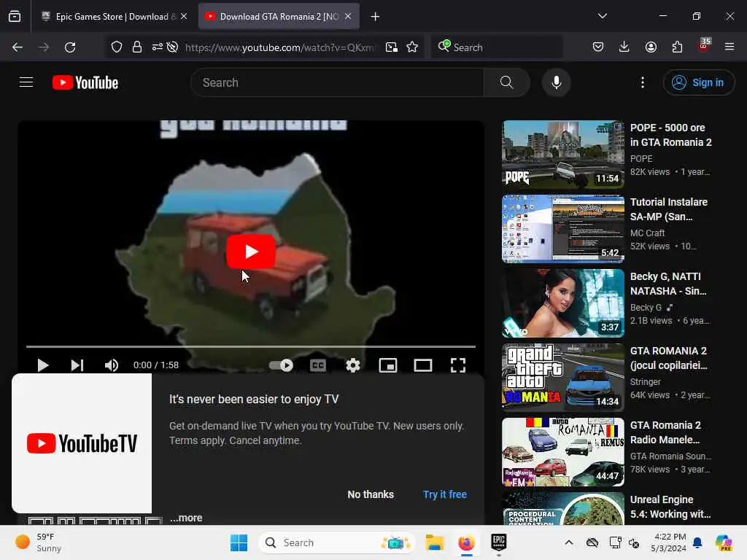Show hidden system tray icons
Screen dimensions: 747x560
point(569,542)
